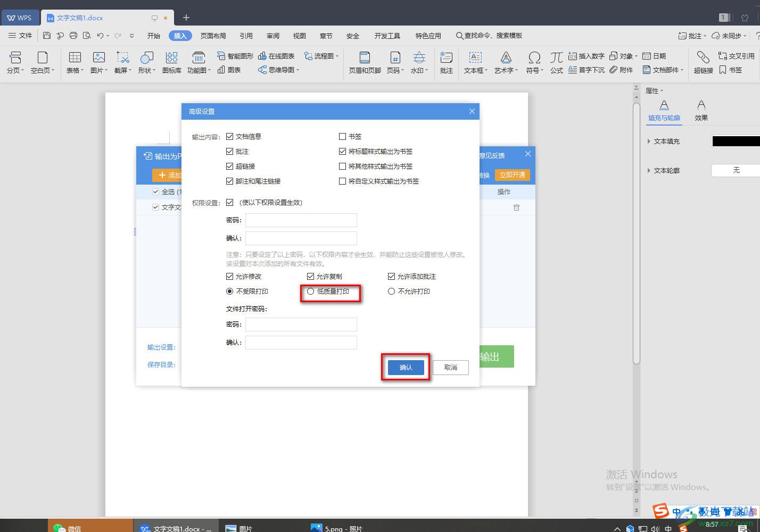The height and width of the screenshot is (532, 760).
Task: Add a Watermark (水印)
Action: coord(419,62)
